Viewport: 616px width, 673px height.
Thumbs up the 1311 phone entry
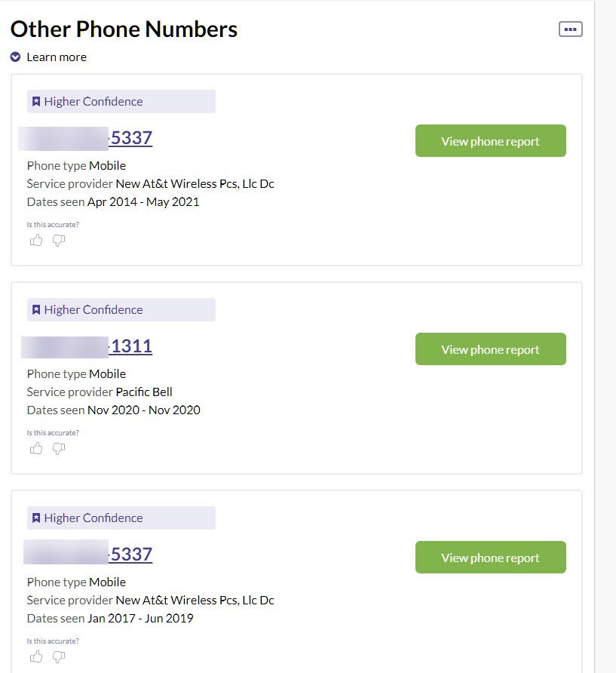tap(36, 448)
